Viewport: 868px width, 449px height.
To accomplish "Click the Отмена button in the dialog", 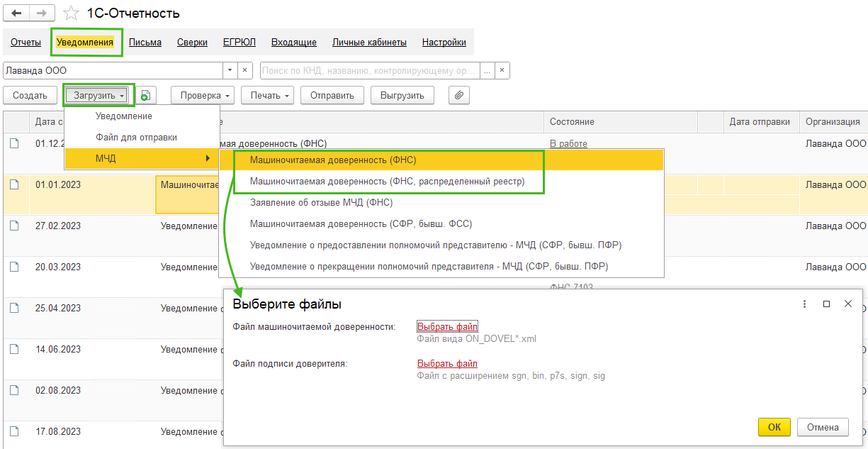I will click(823, 427).
